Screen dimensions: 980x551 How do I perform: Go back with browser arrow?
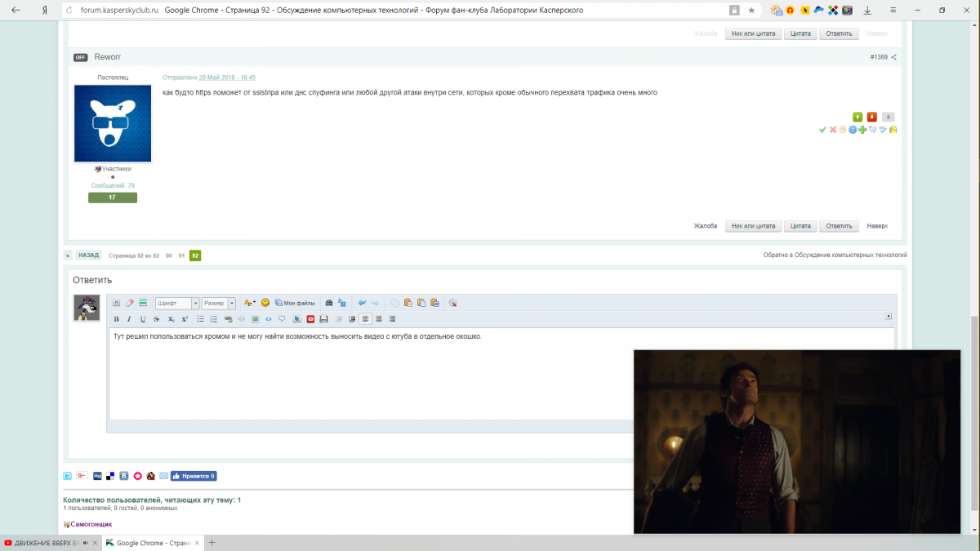[x=15, y=11]
